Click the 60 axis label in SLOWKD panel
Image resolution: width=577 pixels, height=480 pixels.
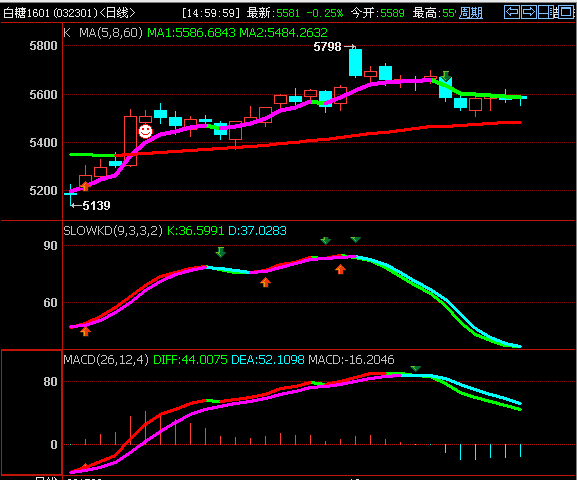coord(50,303)
